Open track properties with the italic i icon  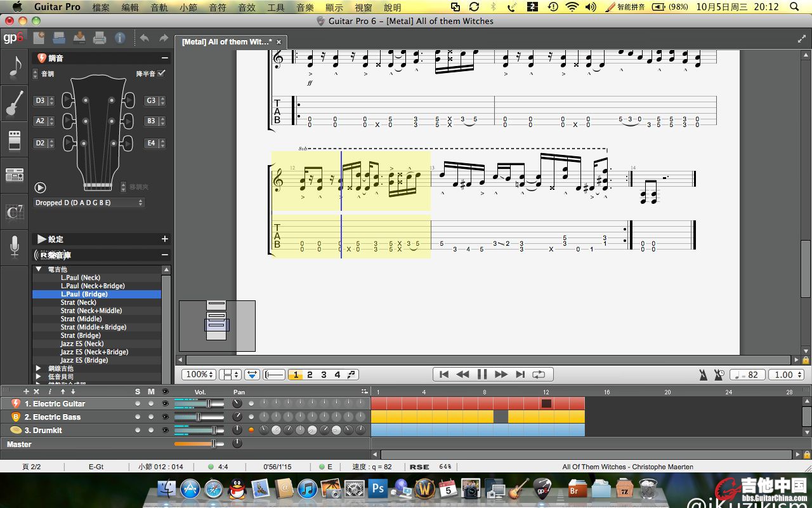click(x=49, y=392)
